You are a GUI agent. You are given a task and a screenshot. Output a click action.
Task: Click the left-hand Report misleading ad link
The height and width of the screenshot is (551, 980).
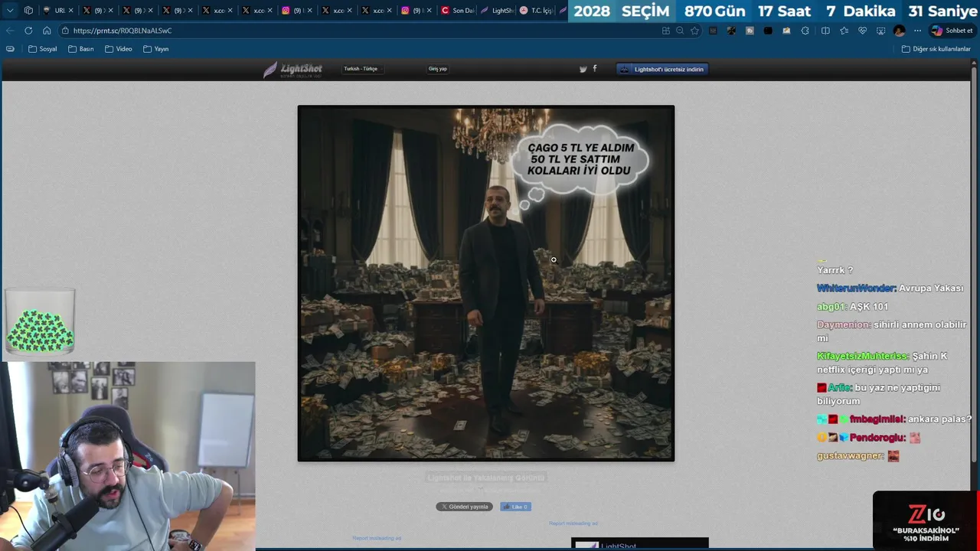[377, 538]
